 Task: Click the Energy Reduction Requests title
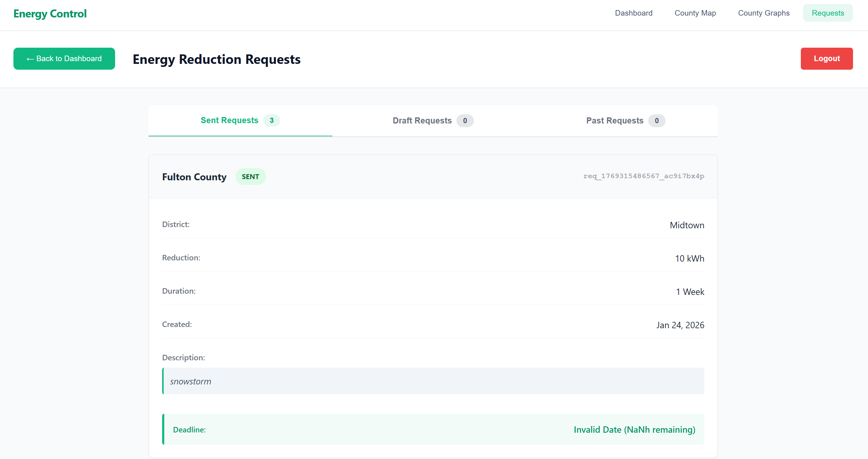216,59
